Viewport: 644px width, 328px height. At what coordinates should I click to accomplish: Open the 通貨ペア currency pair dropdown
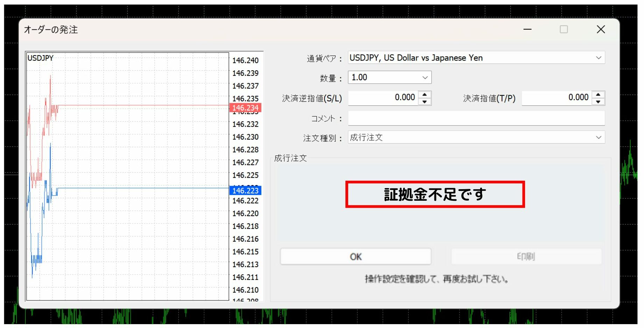point(598,58)
